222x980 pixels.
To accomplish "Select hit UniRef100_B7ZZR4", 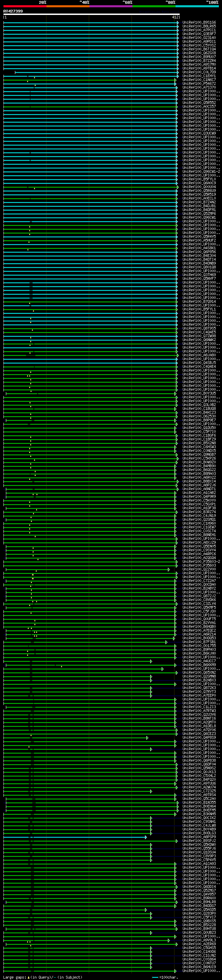I will [199, 60].
